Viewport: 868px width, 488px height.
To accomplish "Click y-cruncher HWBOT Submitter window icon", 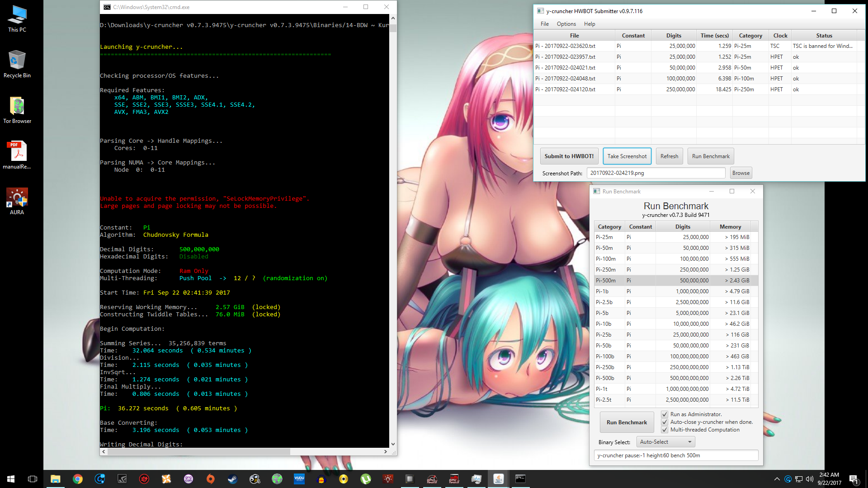I will [x=540, y=11].
